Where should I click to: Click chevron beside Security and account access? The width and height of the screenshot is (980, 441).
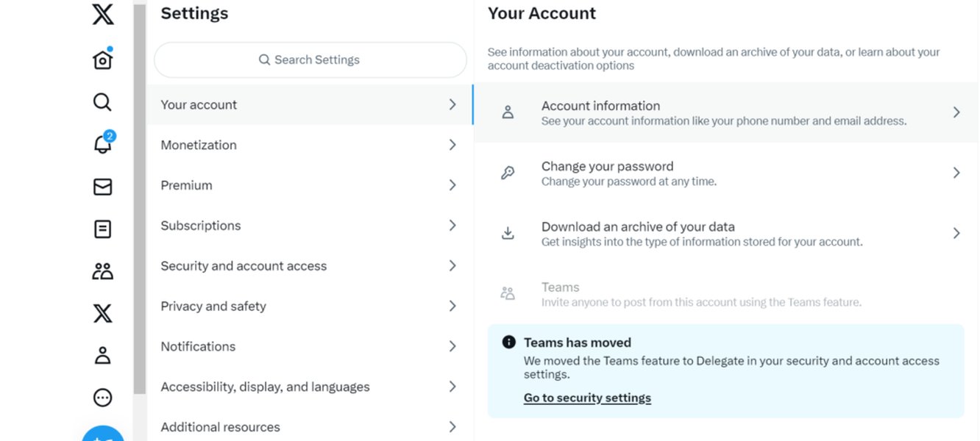[x=452, y=265]
